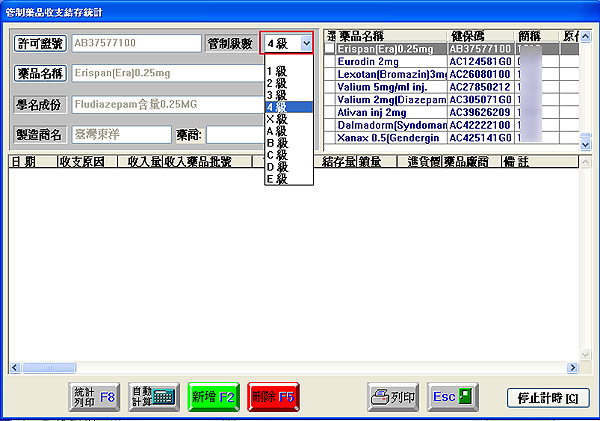Open the 管制級數 dropdown arrow
The height and width of the screenshot is (421, 600).
303,44
